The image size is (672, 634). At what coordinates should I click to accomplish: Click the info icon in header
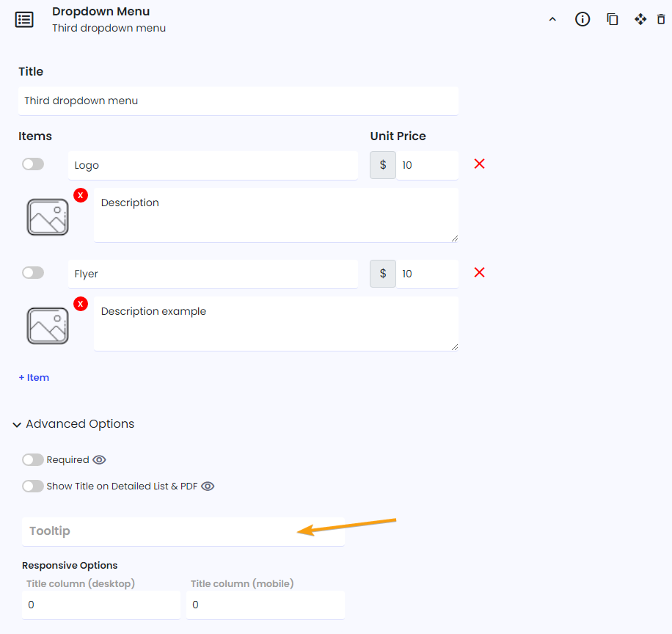coord(582,19)
